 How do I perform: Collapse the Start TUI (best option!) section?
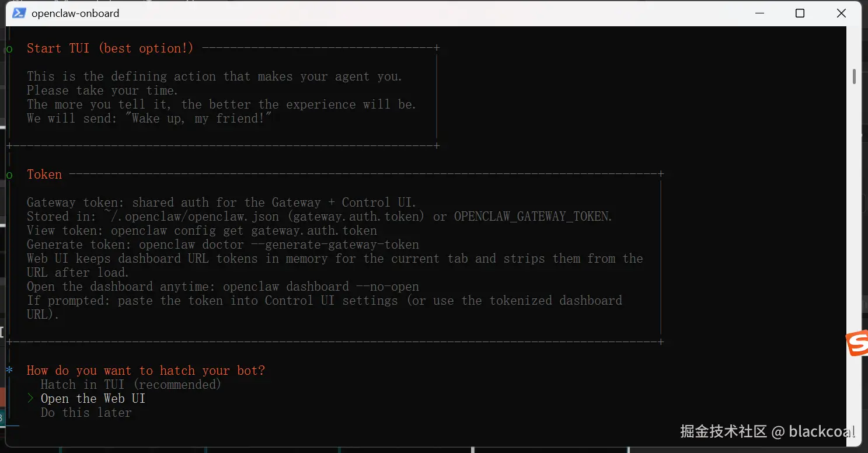(x=109, y=48)
